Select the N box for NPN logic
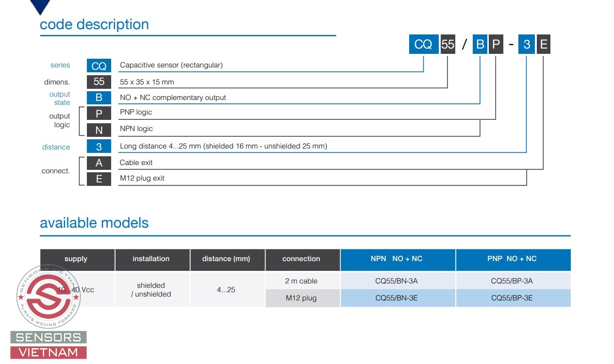Screen dimensions: 614x364 pos(99,130)
